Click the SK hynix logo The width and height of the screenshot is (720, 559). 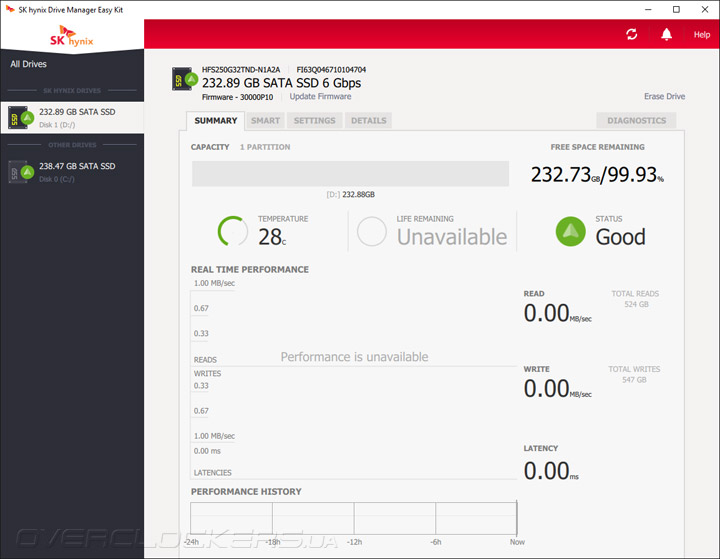(72, 36)
